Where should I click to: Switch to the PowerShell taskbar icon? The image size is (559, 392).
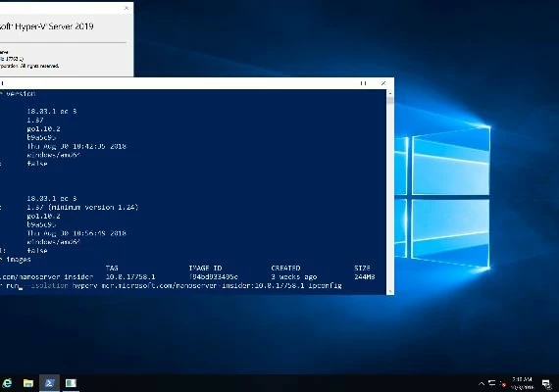coord(49,383)
